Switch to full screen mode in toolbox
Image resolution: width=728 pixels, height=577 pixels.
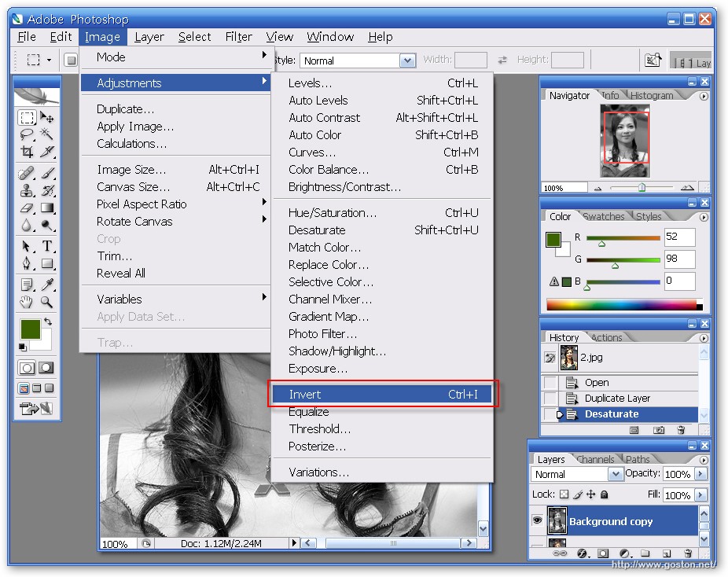click(50, 388)
